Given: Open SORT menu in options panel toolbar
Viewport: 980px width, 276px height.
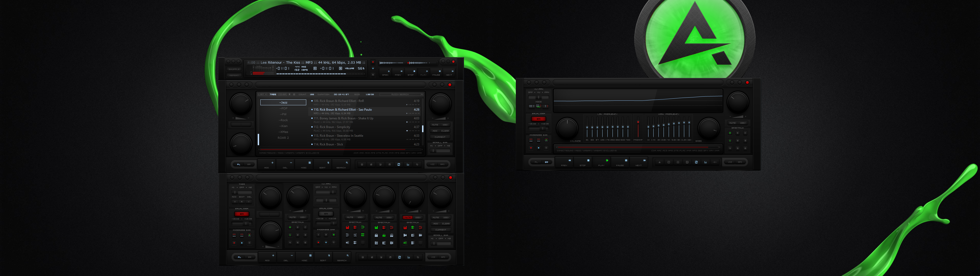Looking at the screenshot, I should point(323,257).
